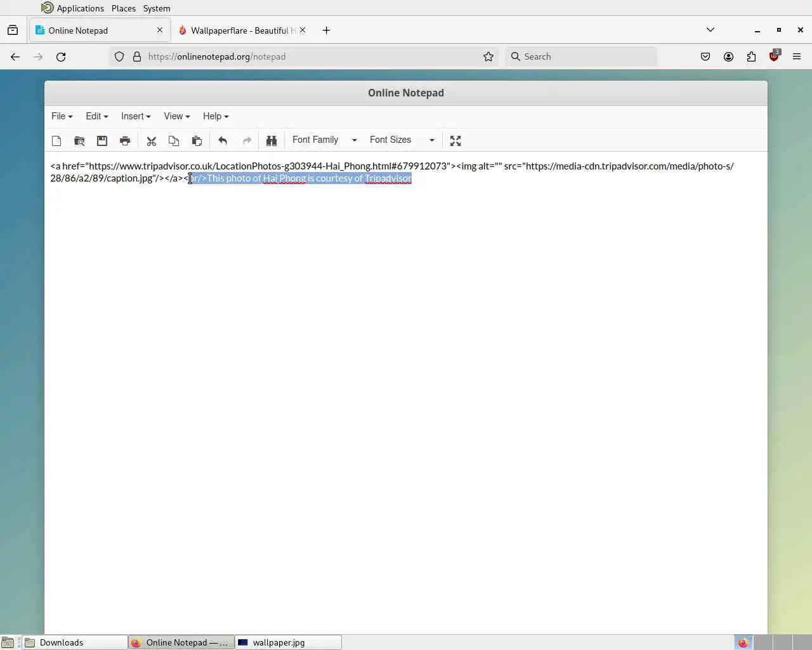812x650 pixels.
Task: Close the Online Notepad tab
Action: pos(160,30)
